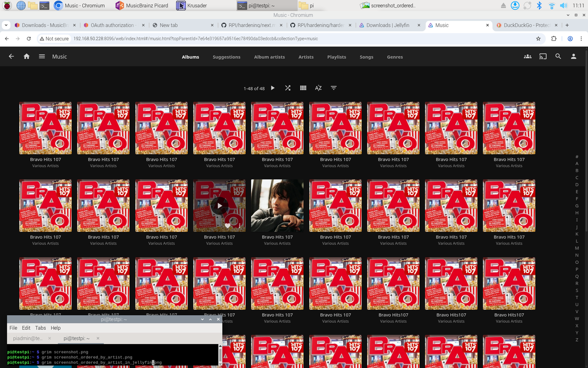
Task: Open the Wi-Fi network tray icon
Action: (x=552, y=6)
